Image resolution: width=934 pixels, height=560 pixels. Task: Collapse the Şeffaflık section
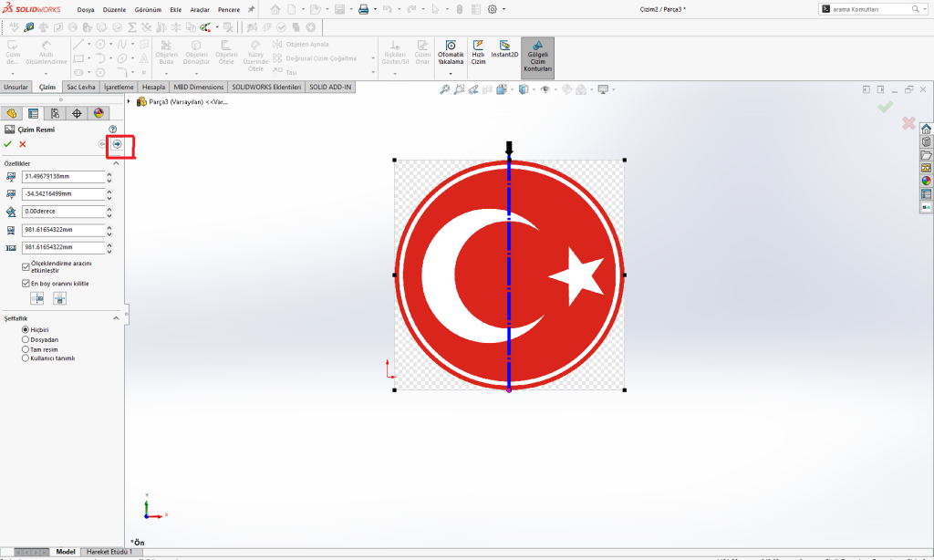click(116, 318)
